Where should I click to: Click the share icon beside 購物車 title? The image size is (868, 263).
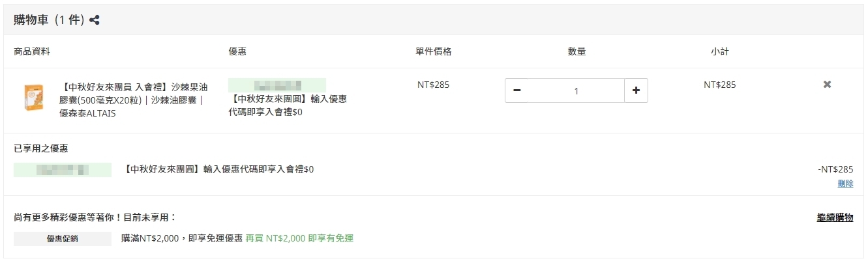95,20
